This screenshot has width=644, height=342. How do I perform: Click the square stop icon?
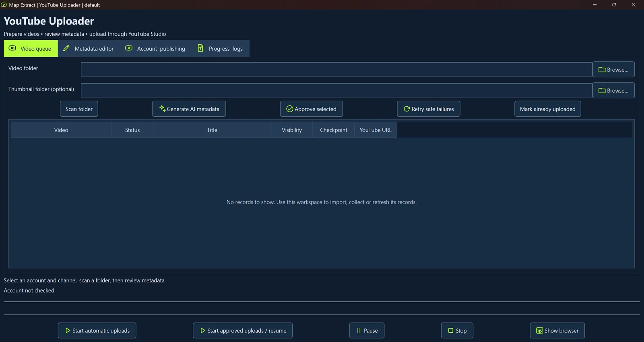point(451,330)
